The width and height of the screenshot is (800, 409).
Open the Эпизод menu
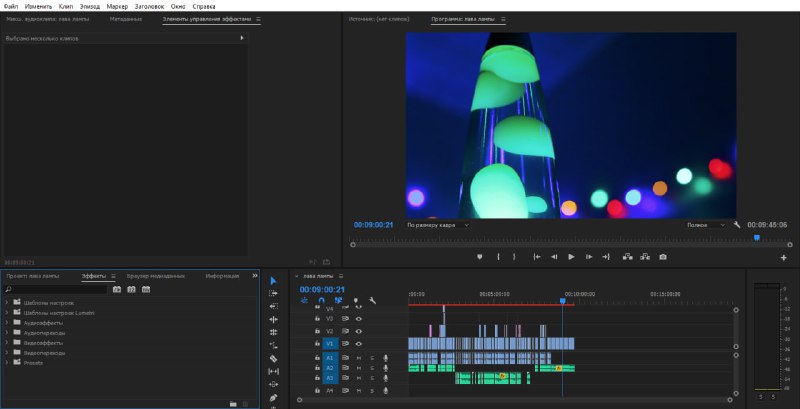[90, 6]
